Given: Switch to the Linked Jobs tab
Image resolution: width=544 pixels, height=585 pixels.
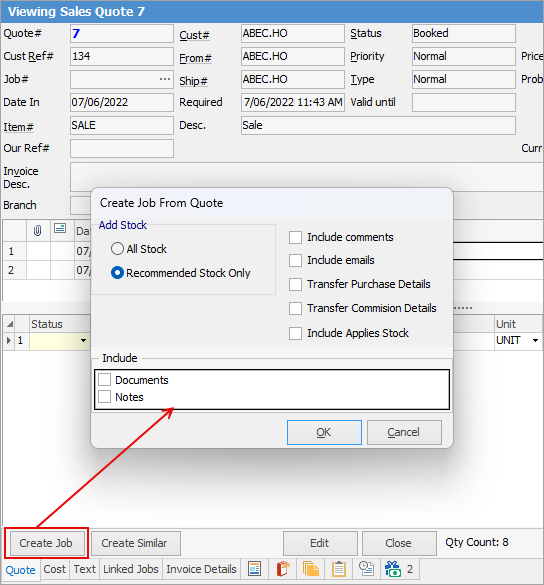Looking at the screenshot, I should pos(131,569).
